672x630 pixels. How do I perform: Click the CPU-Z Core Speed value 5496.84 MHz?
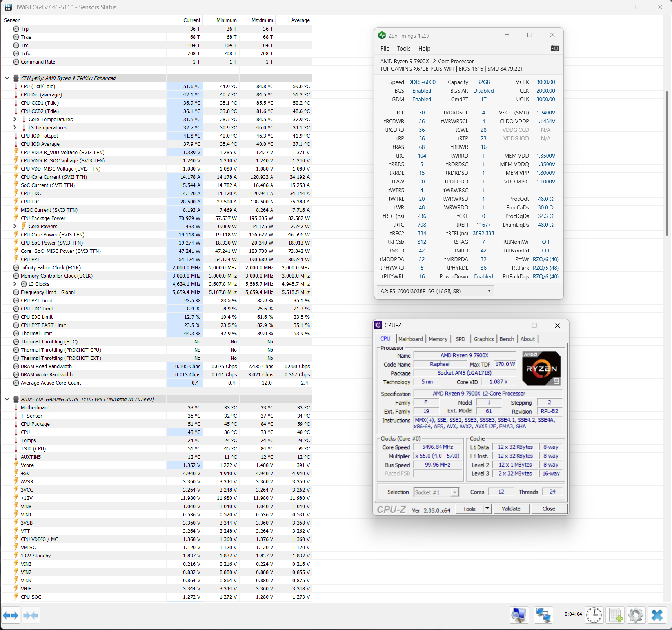click(x=438, y=447)
